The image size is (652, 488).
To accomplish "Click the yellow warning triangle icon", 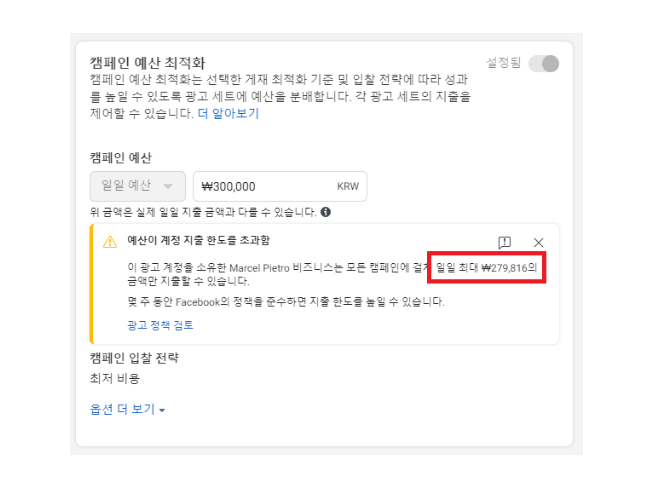I will (110, 242).
